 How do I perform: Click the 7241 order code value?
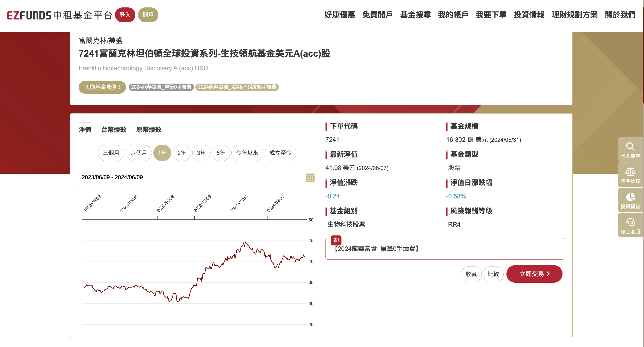[332, 140]
